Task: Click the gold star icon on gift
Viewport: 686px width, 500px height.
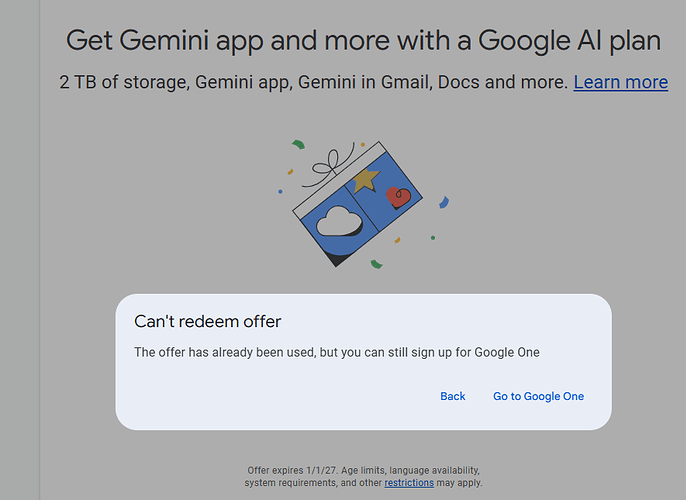Action: tap(364, 181)
